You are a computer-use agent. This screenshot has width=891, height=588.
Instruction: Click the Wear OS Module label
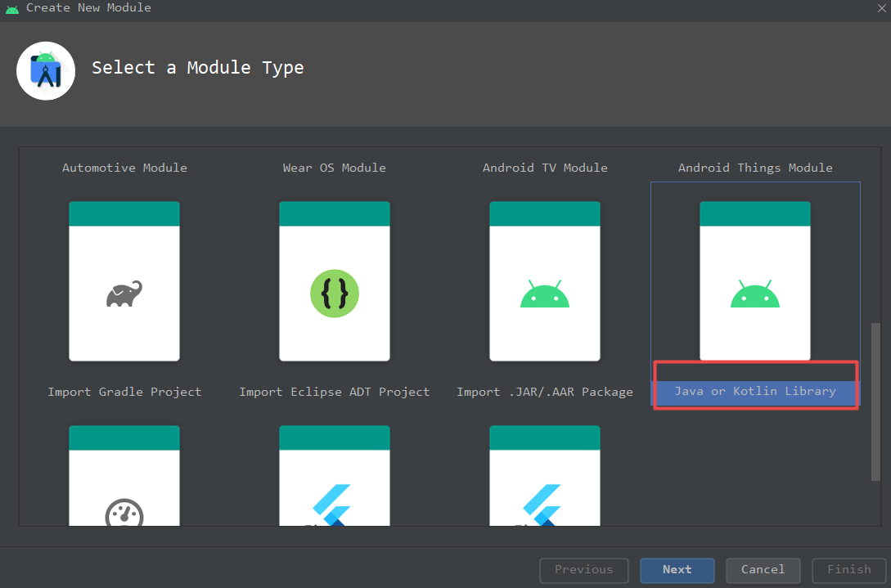334,168
